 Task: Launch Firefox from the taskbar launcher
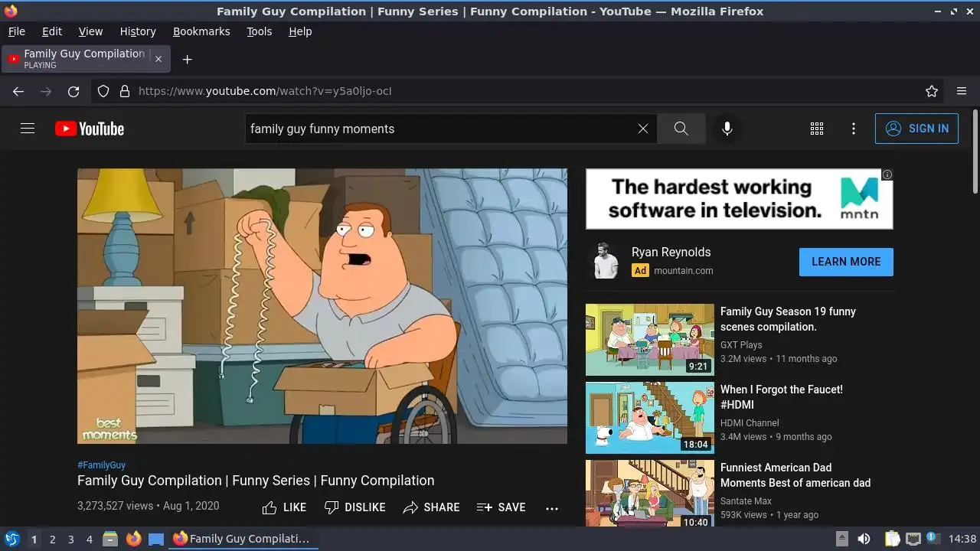(133, 539)
